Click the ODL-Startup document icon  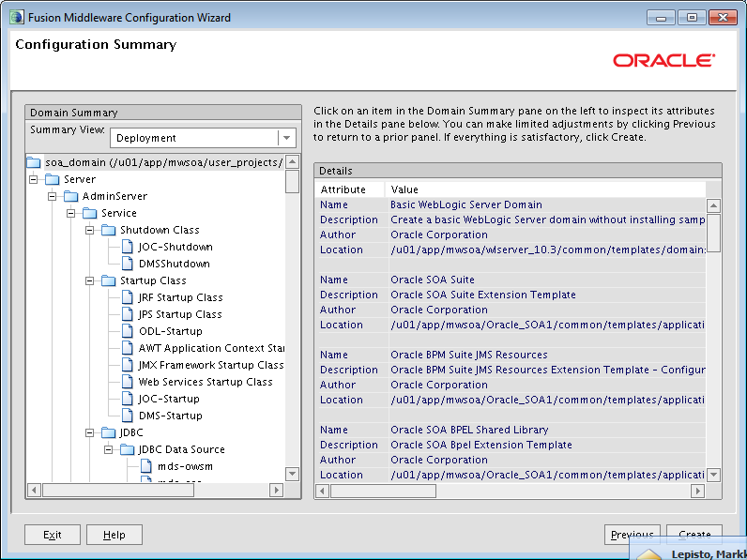128,331
